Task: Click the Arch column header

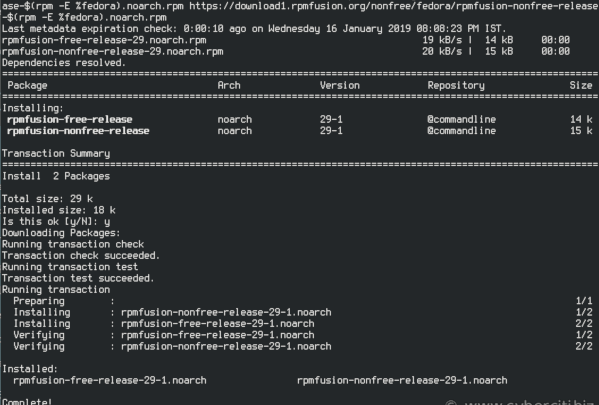Action: pos(229,85)
